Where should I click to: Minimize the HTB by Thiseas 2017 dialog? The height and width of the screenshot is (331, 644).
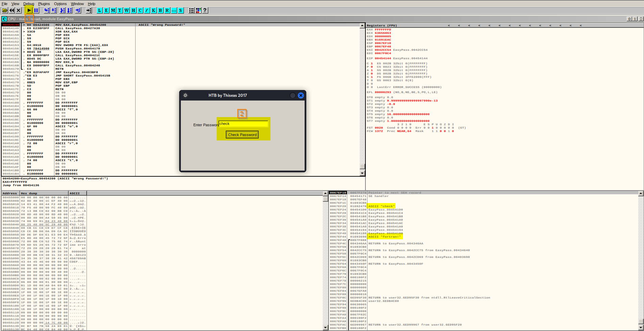293,95
